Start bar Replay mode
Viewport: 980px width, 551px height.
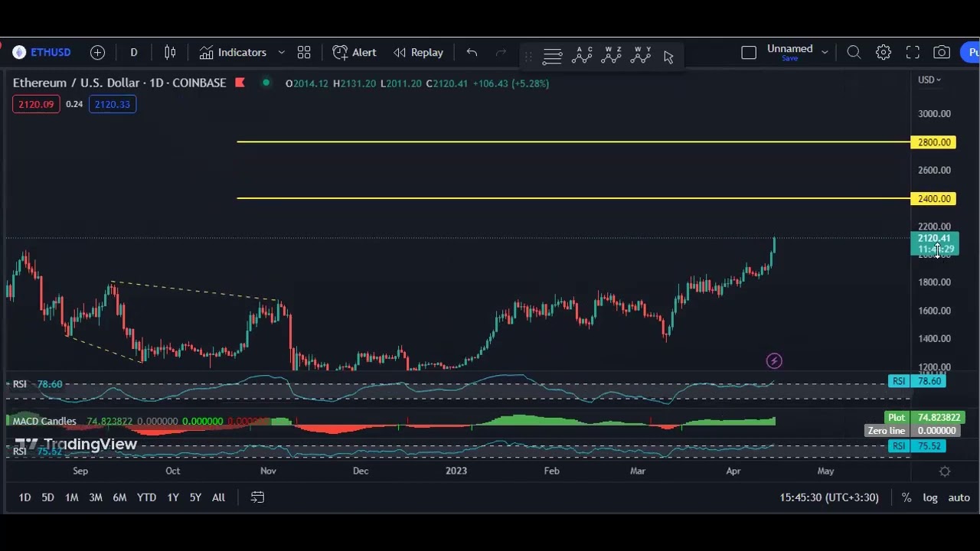pyautogui.click(x=418, y=52)
